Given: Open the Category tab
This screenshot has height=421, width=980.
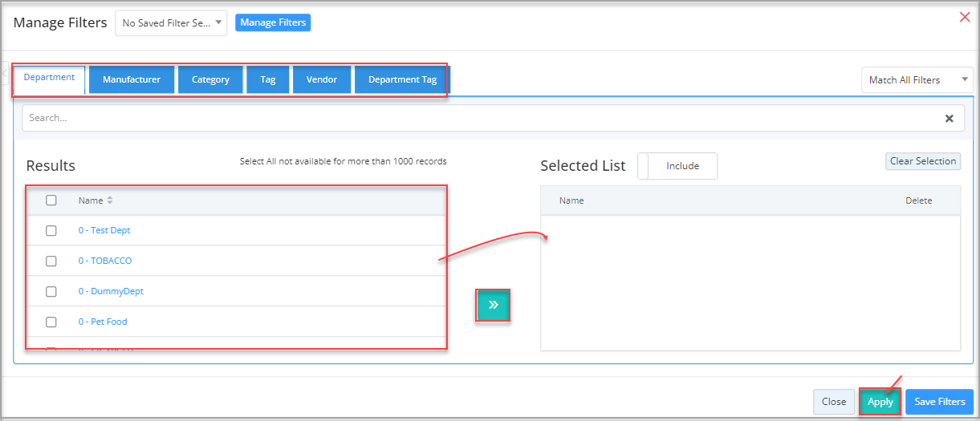Looking at the screenshot, I should pyautogui.click(x=210, y=80).
